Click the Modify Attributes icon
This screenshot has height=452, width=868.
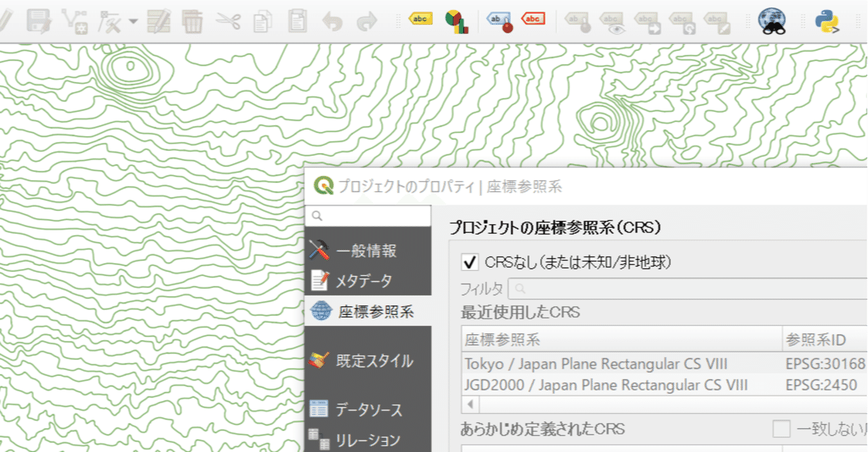[x=111, y=21]
